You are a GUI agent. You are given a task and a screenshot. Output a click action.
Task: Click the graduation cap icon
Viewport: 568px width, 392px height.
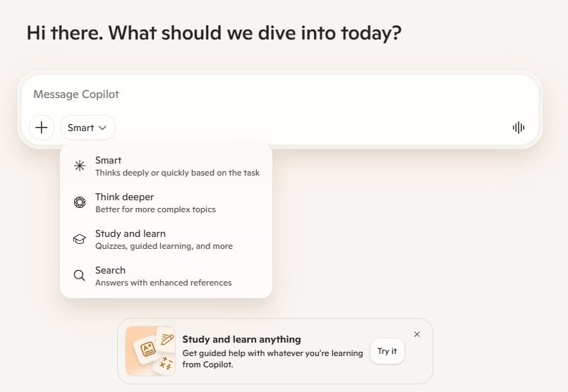[x=80, y=239]
